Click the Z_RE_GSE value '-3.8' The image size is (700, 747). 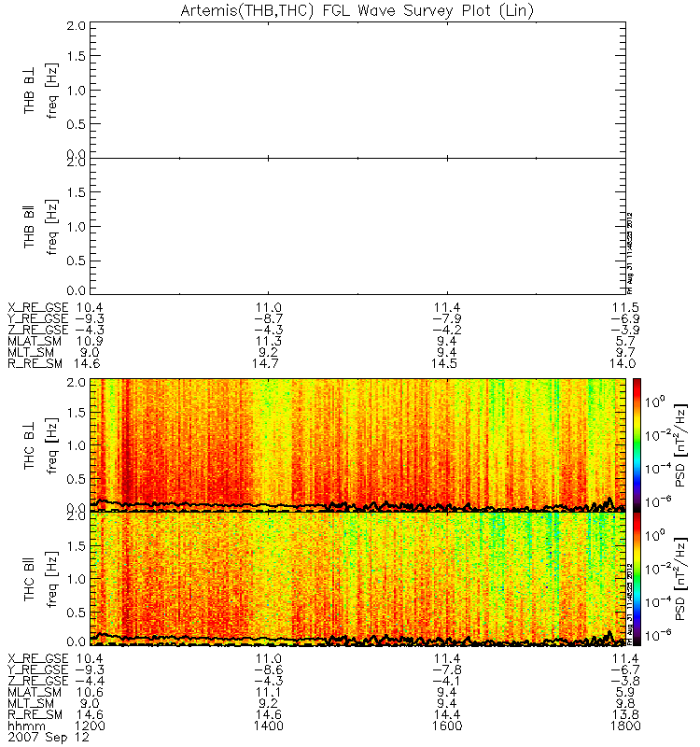pos(625,681)
